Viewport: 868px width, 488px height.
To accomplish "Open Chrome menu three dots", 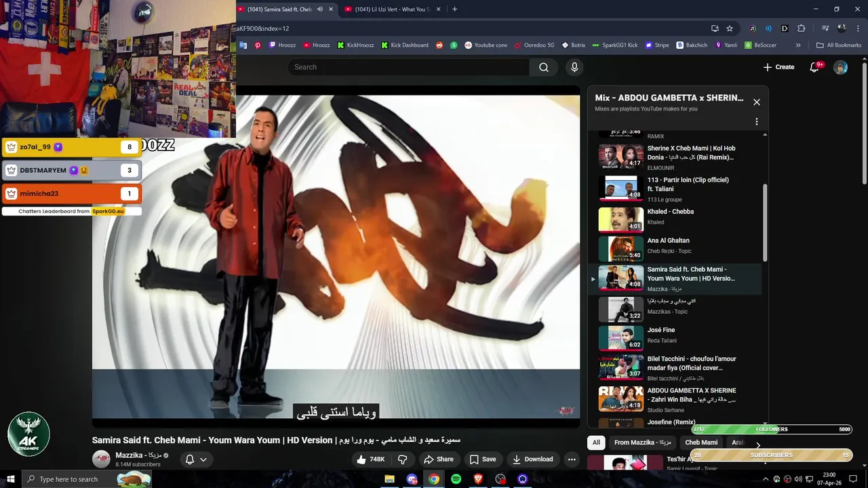I will pos(857,28).
